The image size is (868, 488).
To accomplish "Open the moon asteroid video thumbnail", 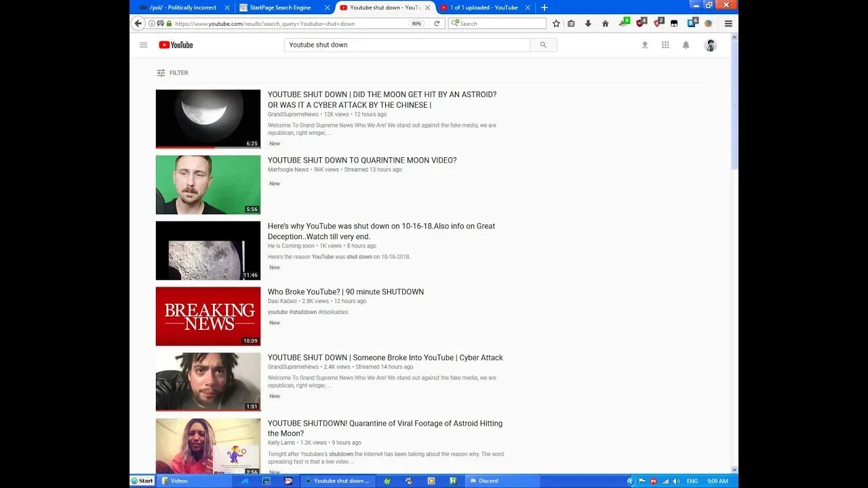I will point(208,119).
